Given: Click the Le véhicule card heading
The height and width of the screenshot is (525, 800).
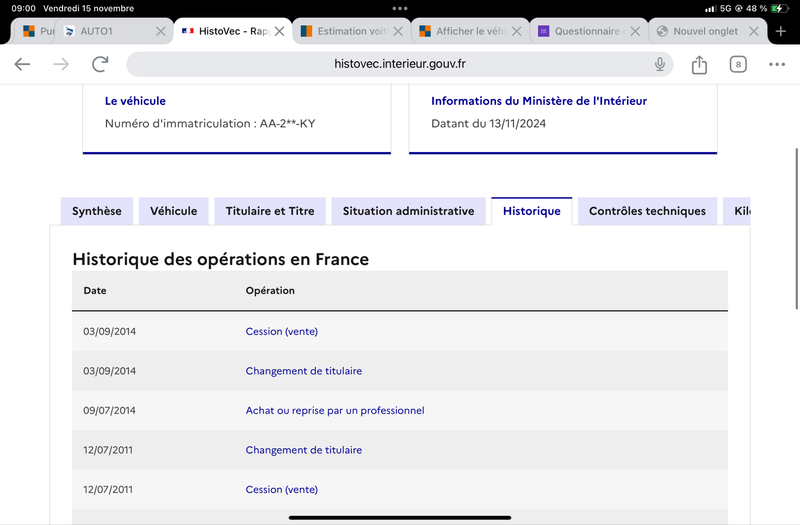Looking at the screenshot, I should [135, 101].
